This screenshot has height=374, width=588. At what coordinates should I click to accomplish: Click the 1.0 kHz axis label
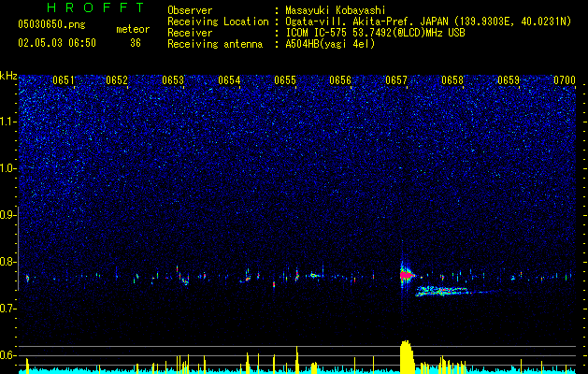[x=7, y=168]
